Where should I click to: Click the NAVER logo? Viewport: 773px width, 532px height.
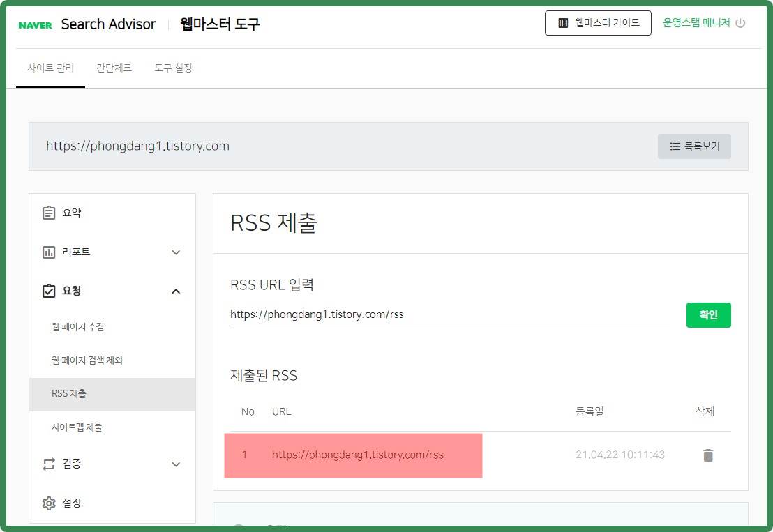pyautogui.click(x=35, y=25)
